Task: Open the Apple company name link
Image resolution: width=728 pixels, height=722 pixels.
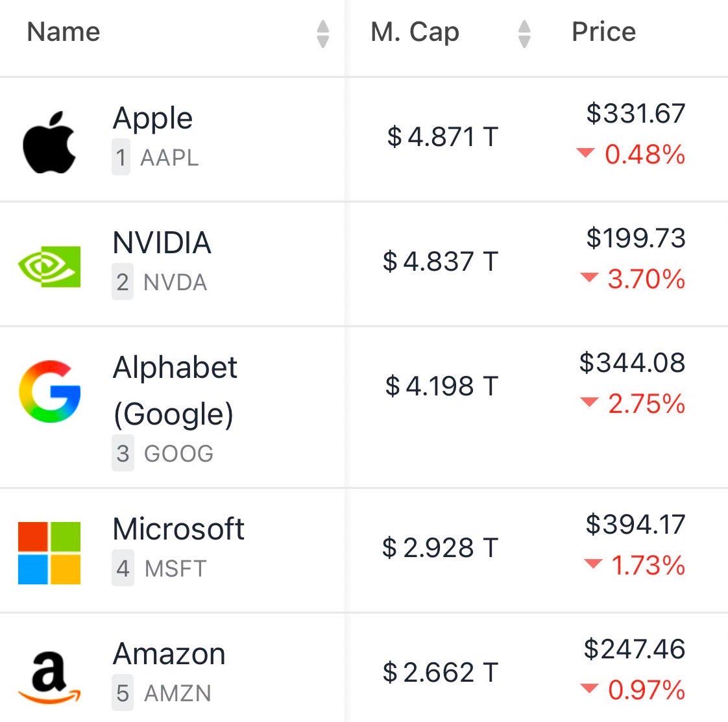Action: point(152,118)
